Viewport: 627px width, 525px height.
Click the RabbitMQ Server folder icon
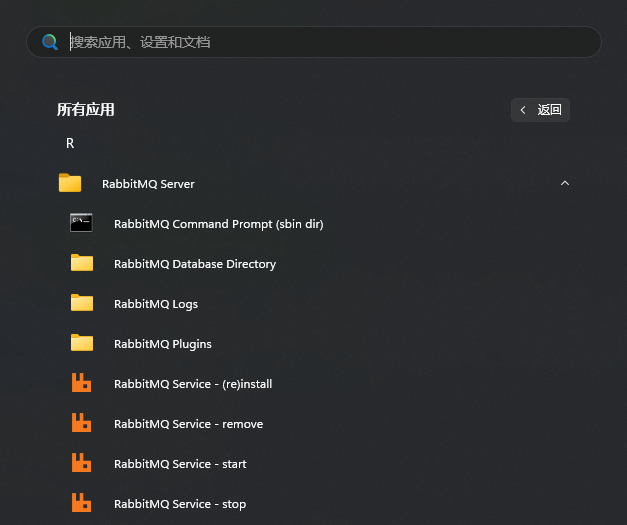[70, 183]
